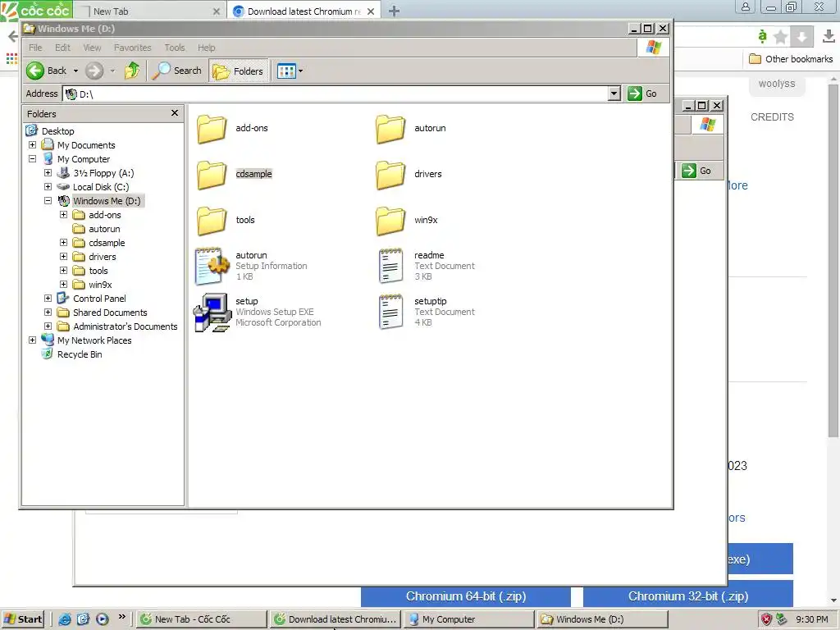Close the Download latest Chromium tab
840x630 pixels.
coord(371,11)
